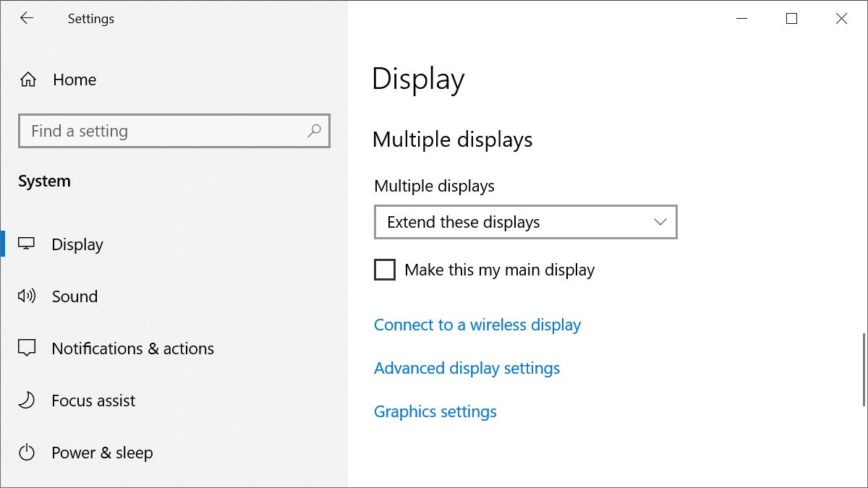The height and width of the screenshot is (488, 868).
Task: Click the back arrow icon
Action: pos(27,19)
